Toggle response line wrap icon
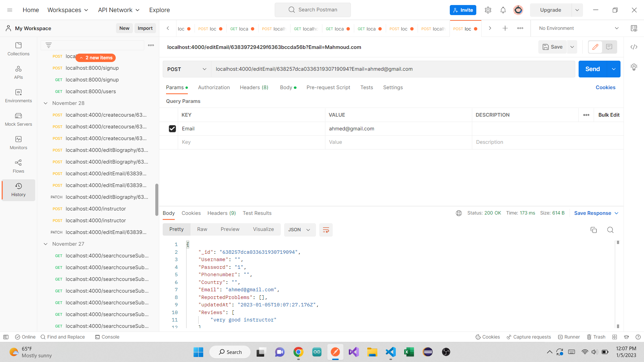Viewport: 644px width, 362px height. click(326, 230)
